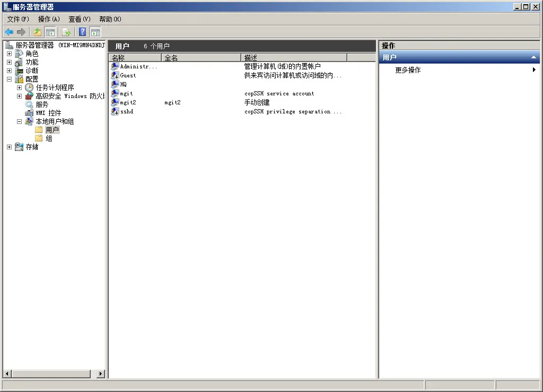Screen dimensions: 543x392
Task: Click the mgit2 full name cell
Action: pos(172,102)
